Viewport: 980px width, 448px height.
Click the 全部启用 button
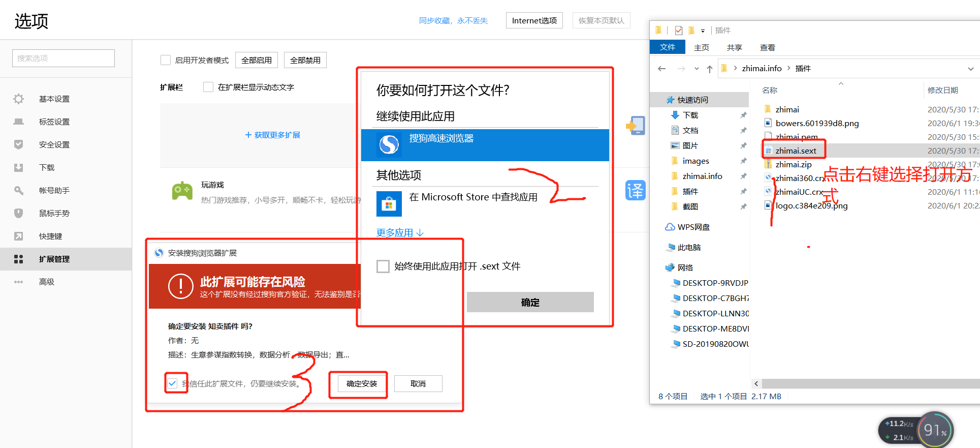click(257, 60)
